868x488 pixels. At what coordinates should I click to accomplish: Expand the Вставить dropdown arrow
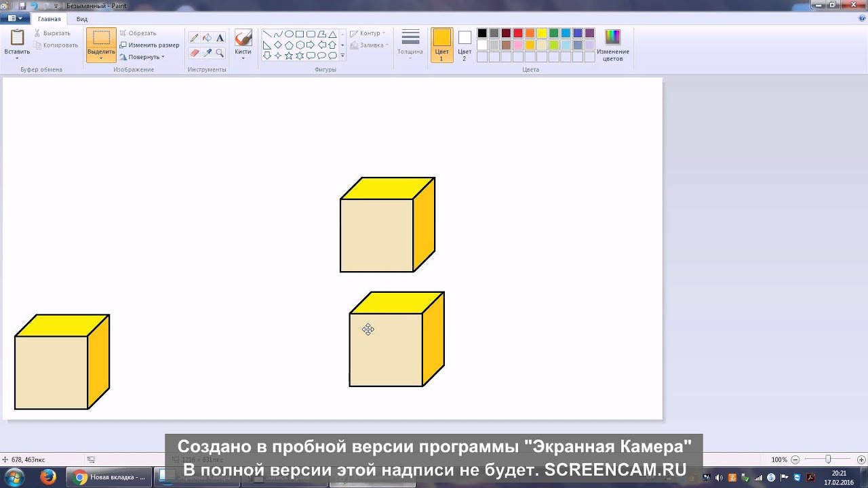pyautogui.click(x=17, y=58)
